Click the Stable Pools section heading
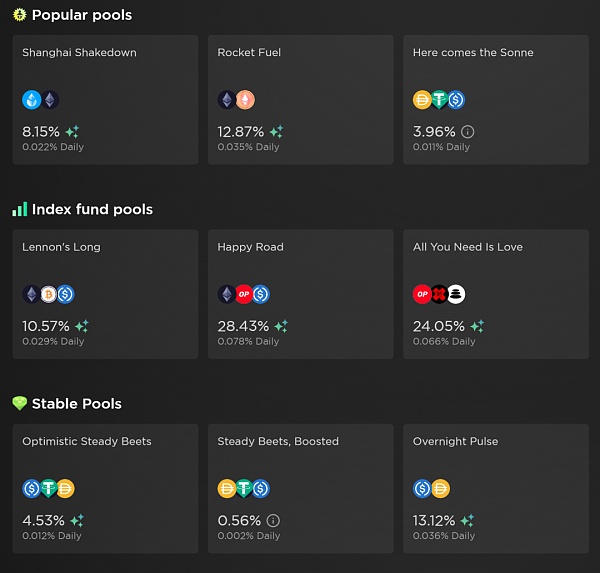This screenshot has width=600, height=573. tap(76, 404)
